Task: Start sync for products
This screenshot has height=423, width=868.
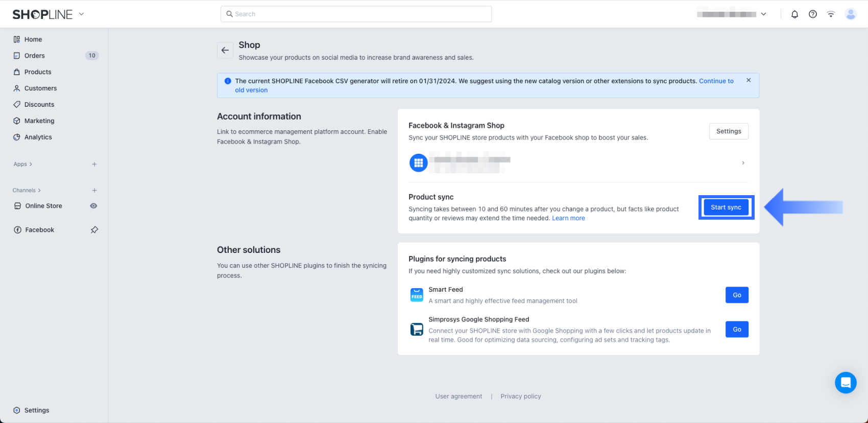Action: [726, 207]
